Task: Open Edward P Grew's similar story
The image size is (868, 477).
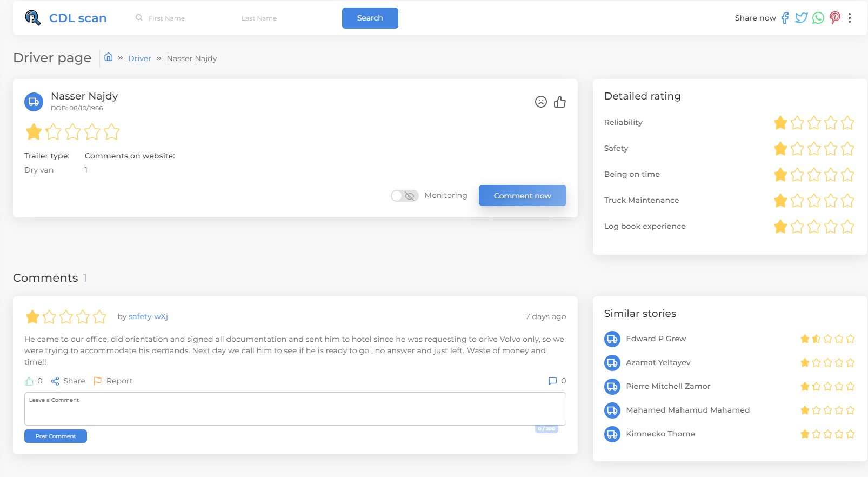Action: [x=656, y=339]
